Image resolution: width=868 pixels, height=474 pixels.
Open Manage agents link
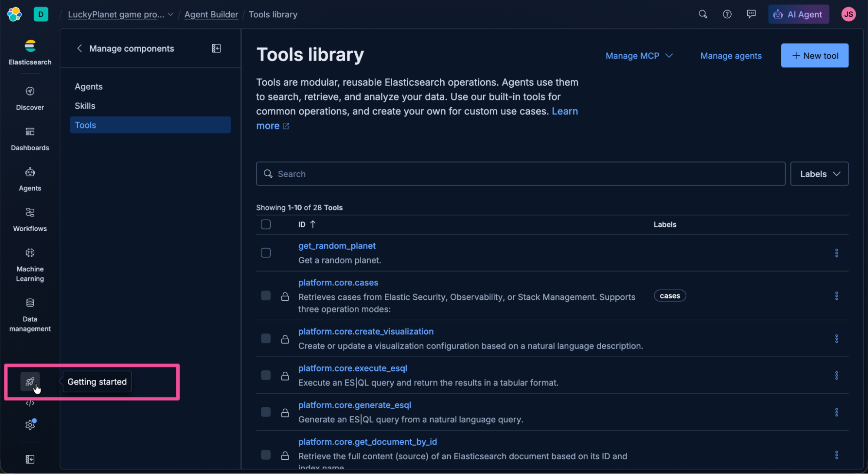coord(731,56)
